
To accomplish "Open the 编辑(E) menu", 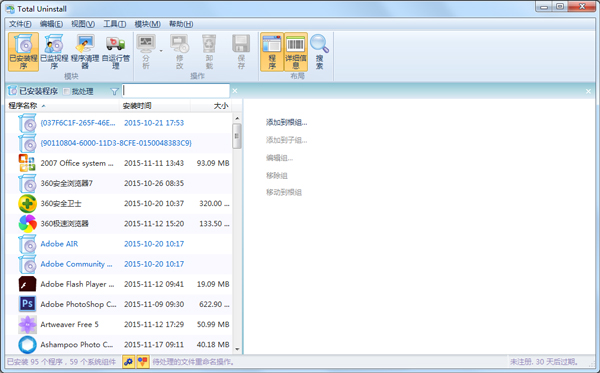I will (51, 24).
